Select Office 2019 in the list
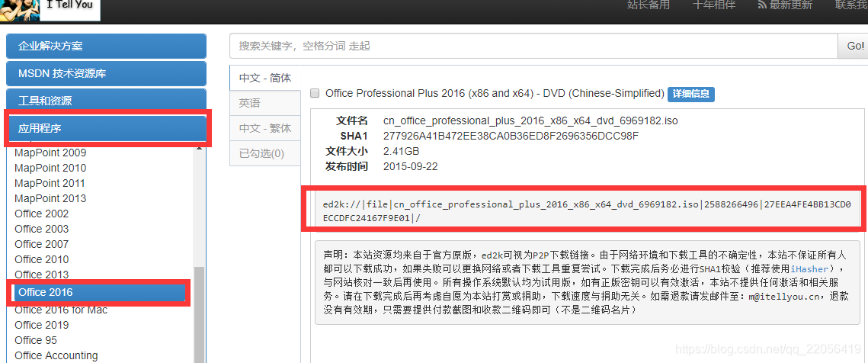 [42, 325]
